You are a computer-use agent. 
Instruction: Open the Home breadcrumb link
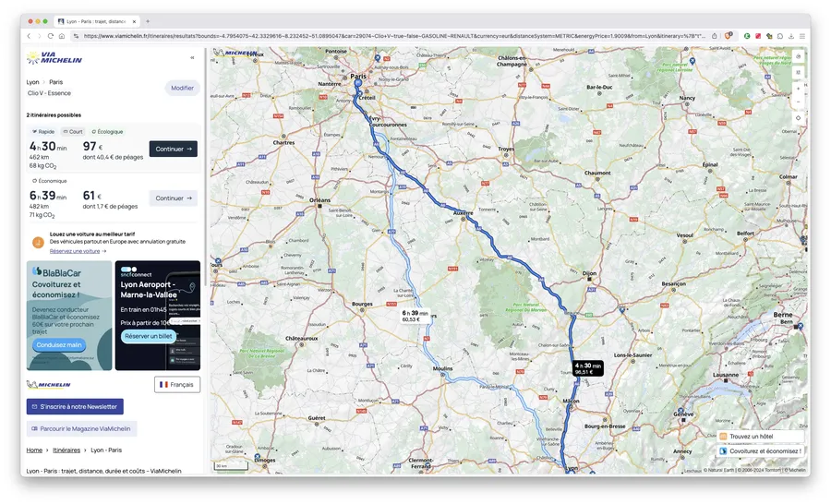[34, 450]
